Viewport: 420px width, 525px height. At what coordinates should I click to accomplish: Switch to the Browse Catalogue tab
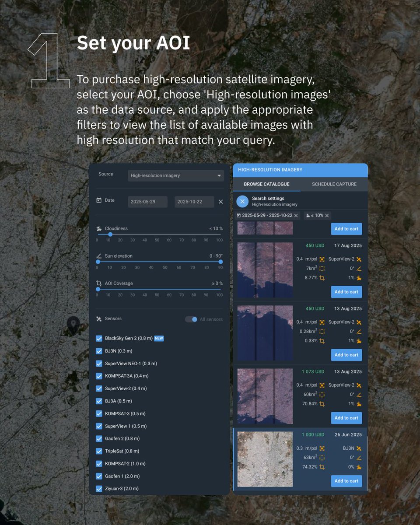click(266, 184)
